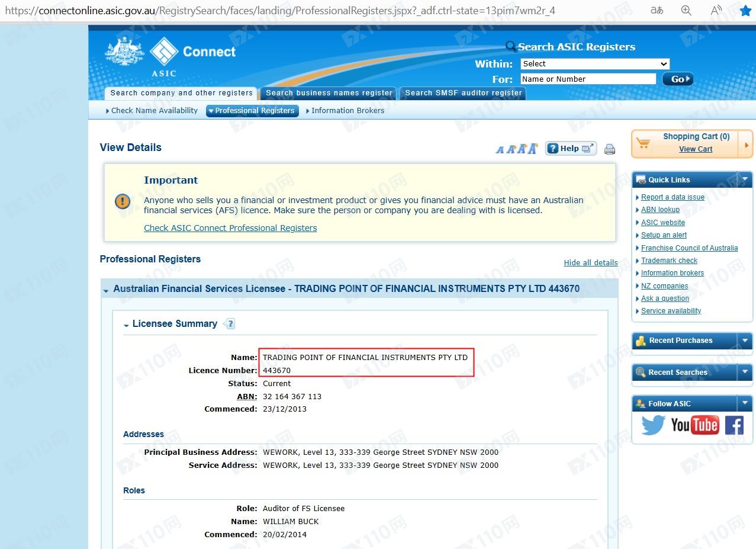
Task: Open the Report a data issue link
Action: coord(673,197)
